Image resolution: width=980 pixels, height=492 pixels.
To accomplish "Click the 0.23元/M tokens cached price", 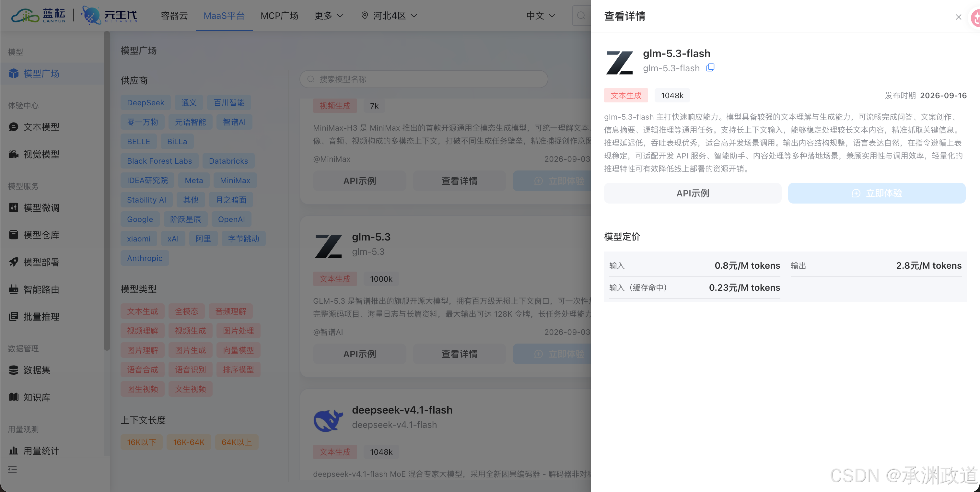I will click(744, 287).
